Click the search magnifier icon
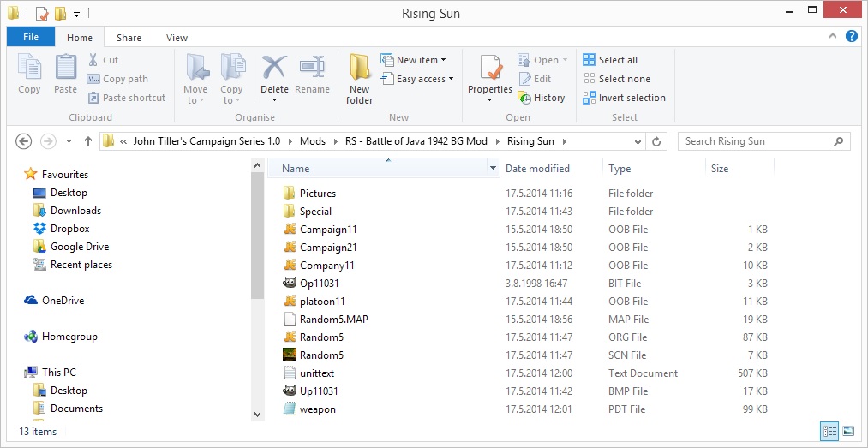Viewport: 868px width, 448px height. [839, 141]
